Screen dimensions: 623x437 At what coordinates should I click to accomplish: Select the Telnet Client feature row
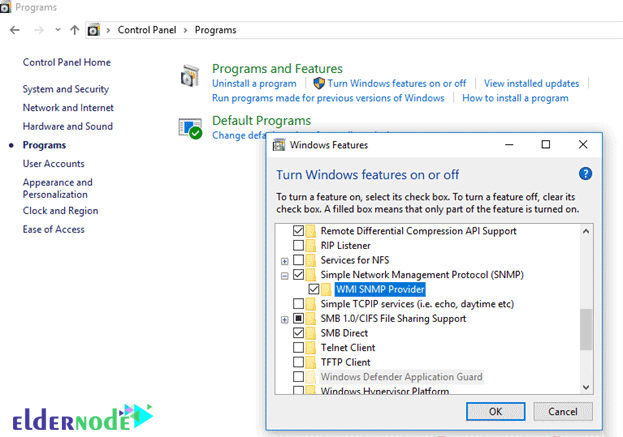coord(348,348)
